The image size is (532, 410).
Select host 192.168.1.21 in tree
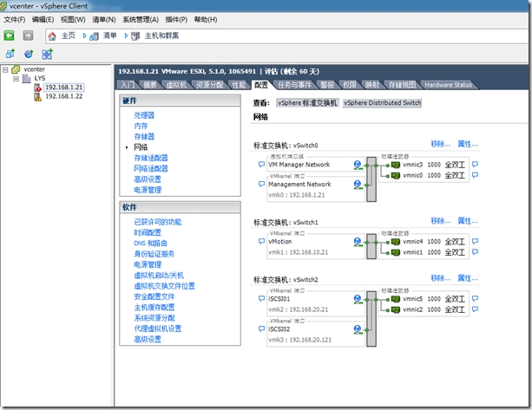coord(63,88)
